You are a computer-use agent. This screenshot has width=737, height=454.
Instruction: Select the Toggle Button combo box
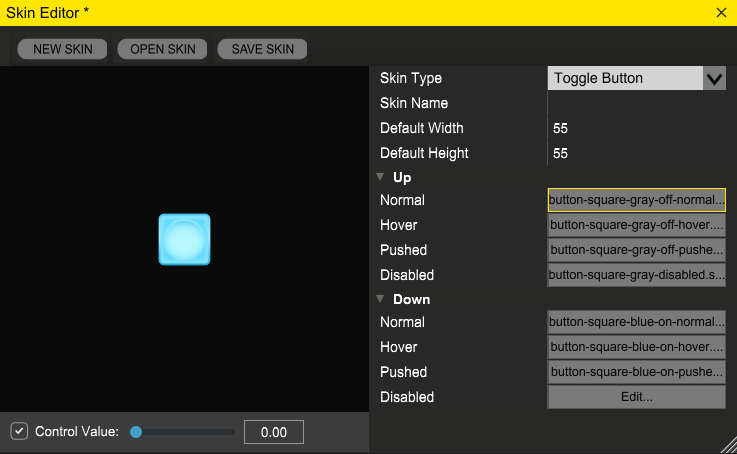coord(636,78)
